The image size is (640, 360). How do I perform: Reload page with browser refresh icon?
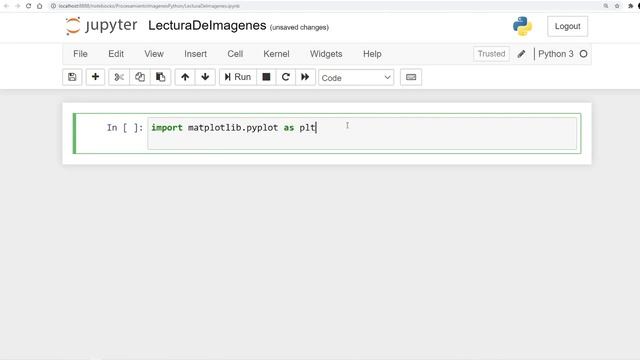[x=28, y=6]
